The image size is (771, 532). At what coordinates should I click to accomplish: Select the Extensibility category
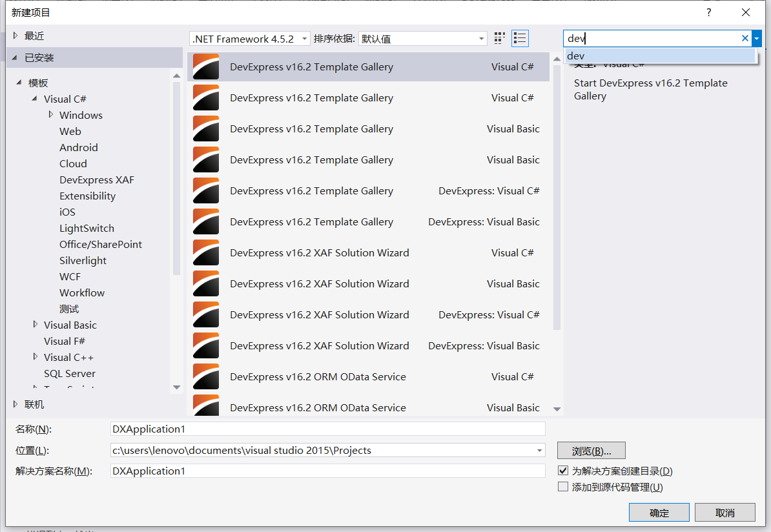(x=88, y=196)
